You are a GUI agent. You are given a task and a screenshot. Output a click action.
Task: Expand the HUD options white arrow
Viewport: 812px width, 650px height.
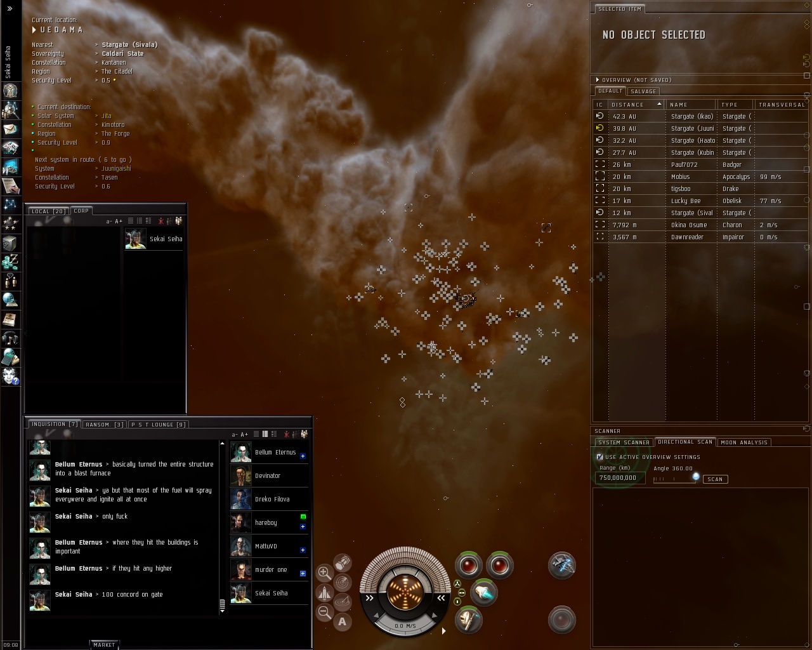[443, 630]
